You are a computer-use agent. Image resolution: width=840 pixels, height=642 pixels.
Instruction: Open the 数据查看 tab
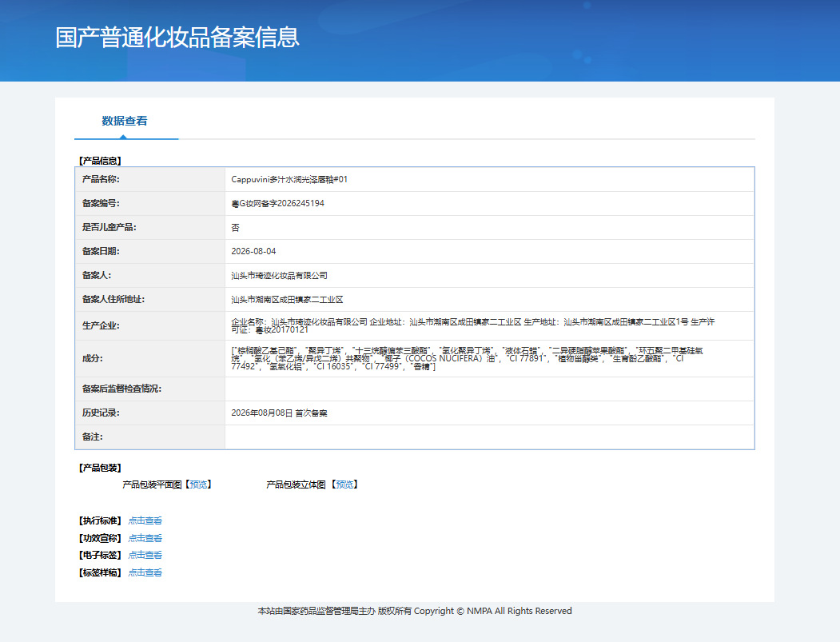coord(125,121)
